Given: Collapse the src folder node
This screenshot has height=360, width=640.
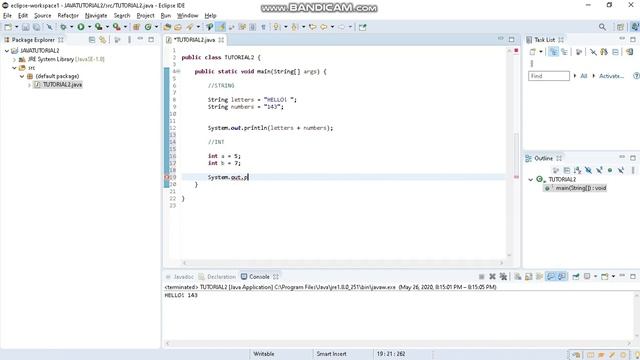Looking at the screenshot, I should click(14, 68).
